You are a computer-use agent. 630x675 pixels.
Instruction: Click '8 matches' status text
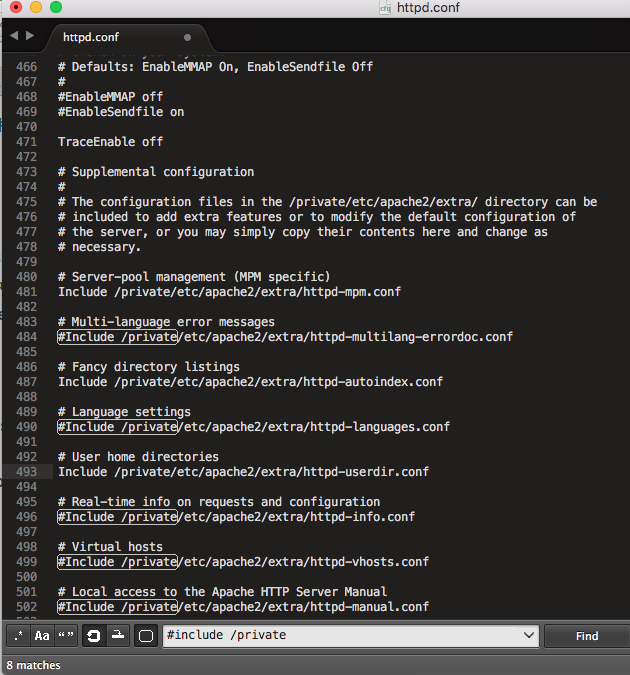tap(34, 665)
